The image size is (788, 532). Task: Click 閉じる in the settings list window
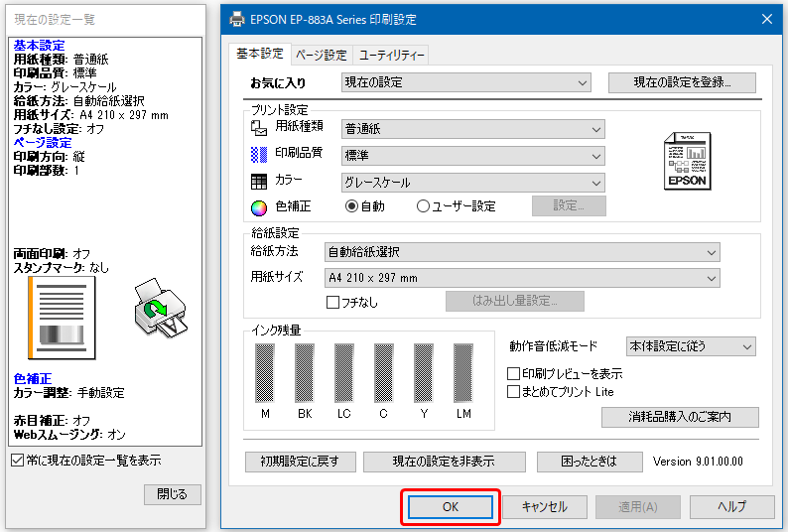(173, 494)
